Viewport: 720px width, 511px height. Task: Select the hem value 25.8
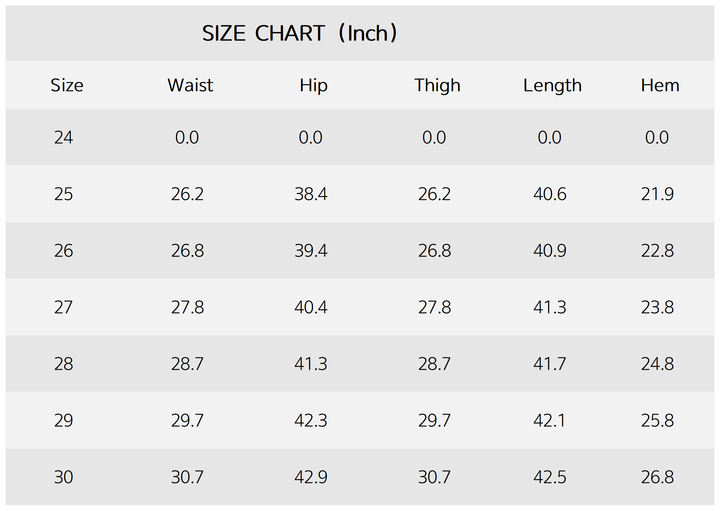coord(657,421)
